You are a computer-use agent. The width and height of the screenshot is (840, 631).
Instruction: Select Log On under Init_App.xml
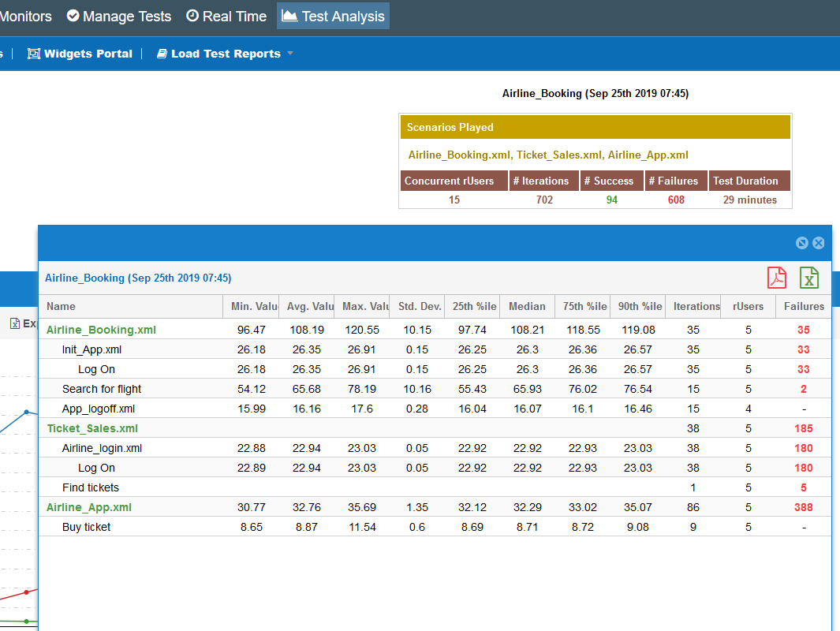[435, 369]
